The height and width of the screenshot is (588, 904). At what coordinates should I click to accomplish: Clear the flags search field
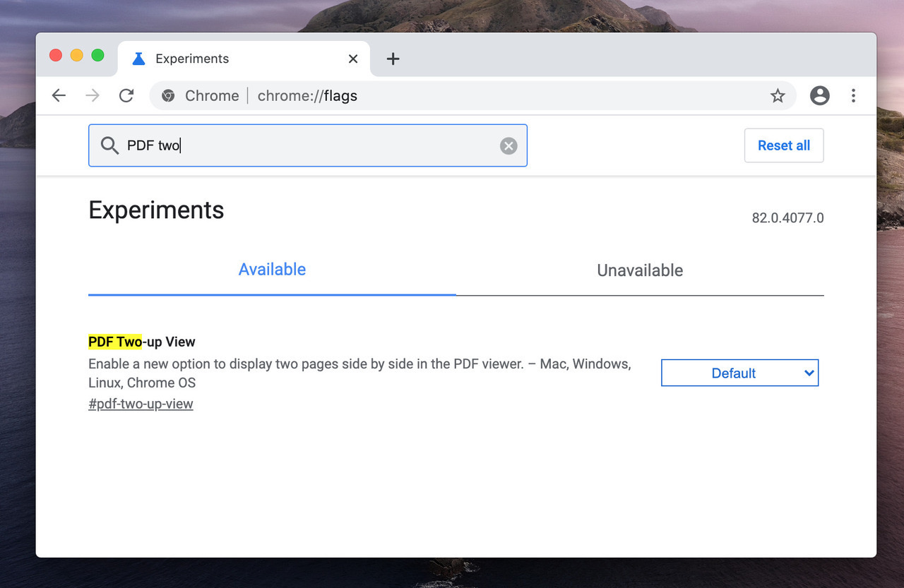509,146
